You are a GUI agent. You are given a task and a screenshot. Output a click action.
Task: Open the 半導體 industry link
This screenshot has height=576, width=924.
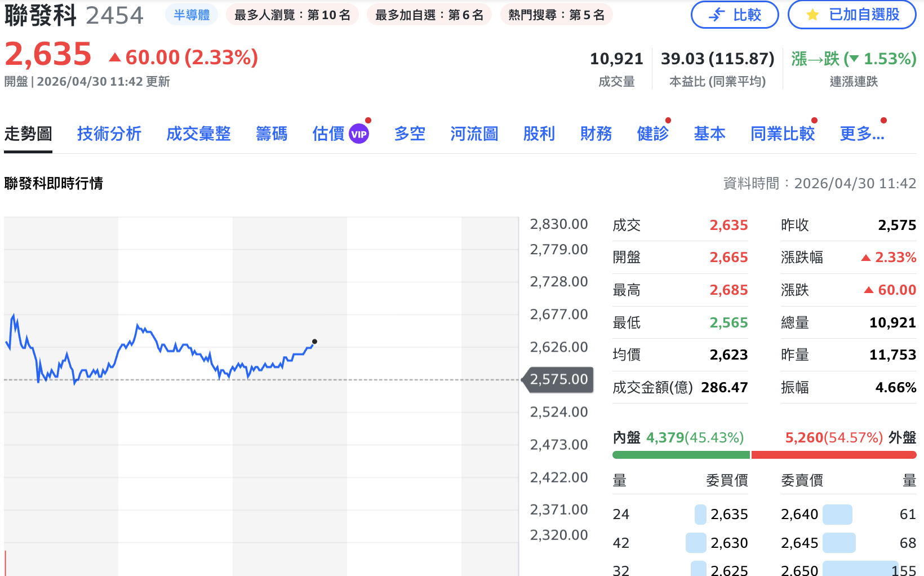click(192, 15)
